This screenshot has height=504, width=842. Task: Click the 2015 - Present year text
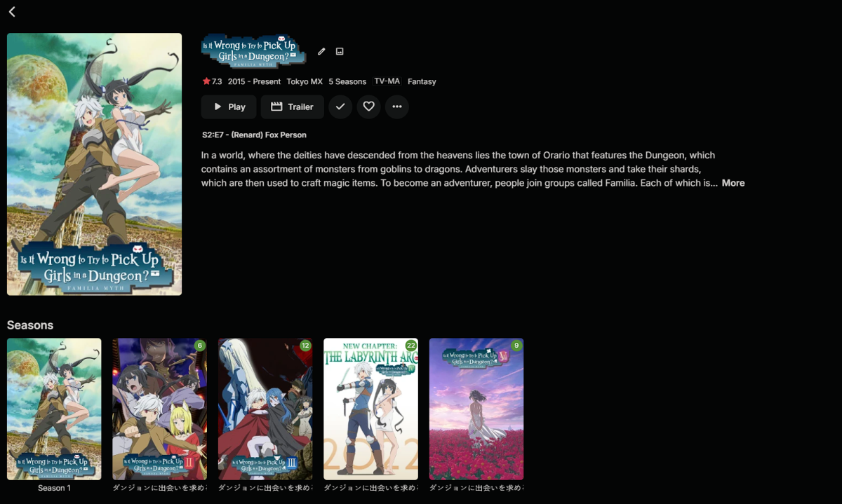254,82
